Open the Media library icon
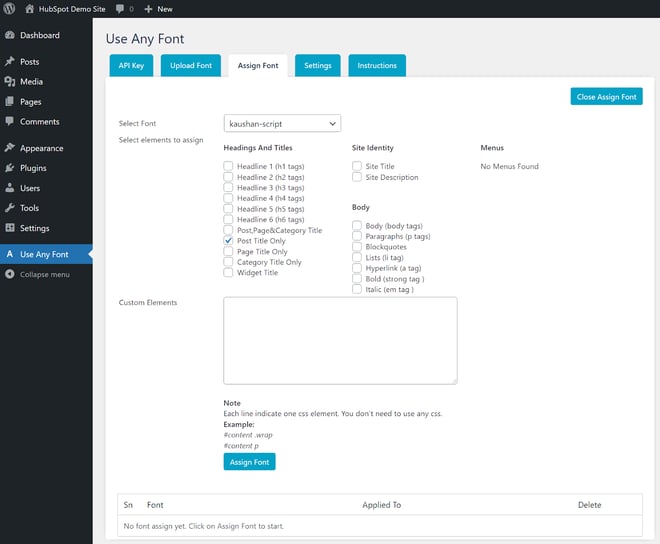 pyautogui.click(x=9, y=82)
